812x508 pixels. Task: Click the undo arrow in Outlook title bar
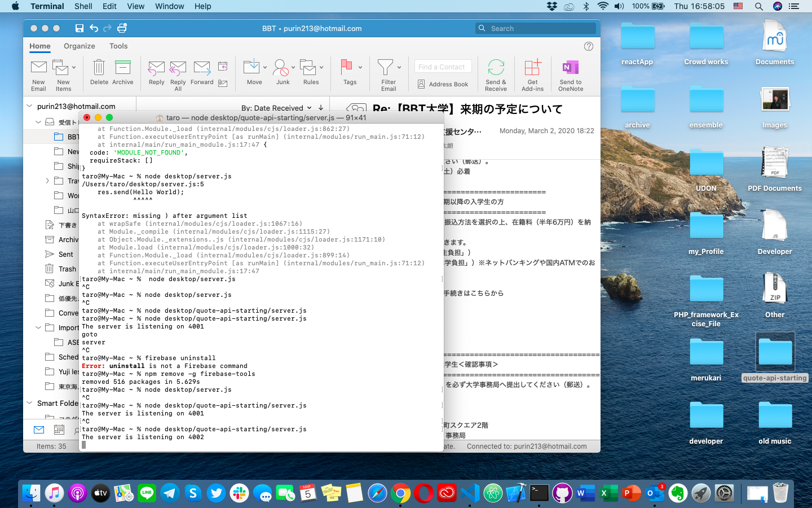94,28
